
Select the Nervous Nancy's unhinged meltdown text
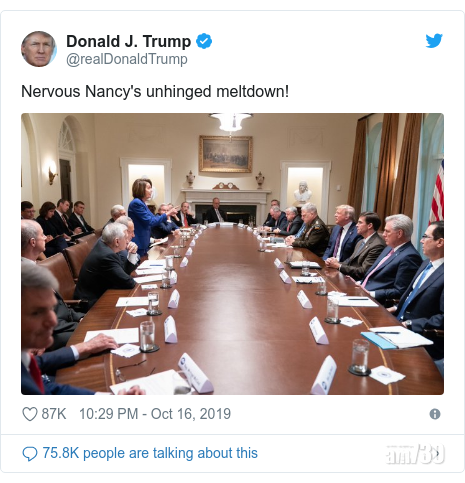tap(155, 92)
